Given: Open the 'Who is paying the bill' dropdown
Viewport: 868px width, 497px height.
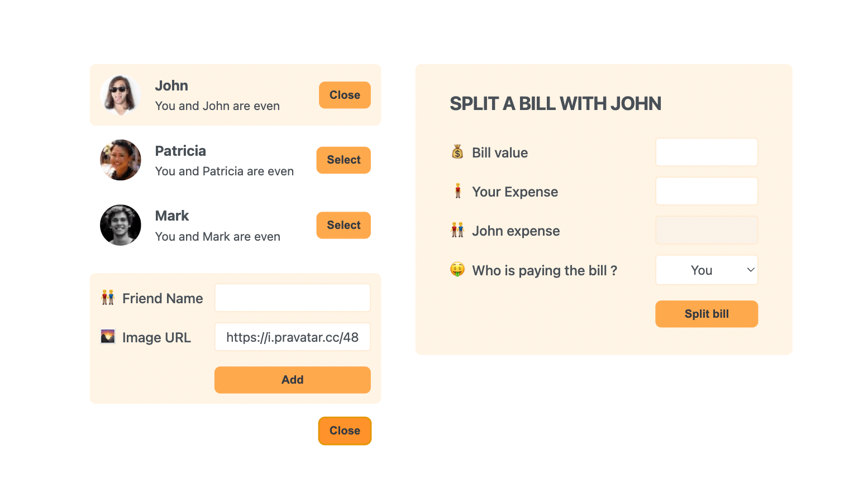Looking at the screenshot, I should tap(707, 270).
